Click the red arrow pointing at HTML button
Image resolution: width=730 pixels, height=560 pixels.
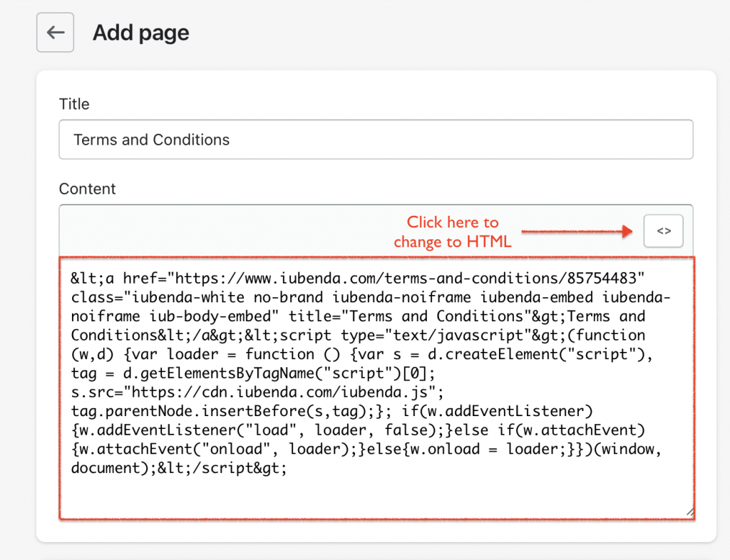pyautogui.click(x=577, y=231)
